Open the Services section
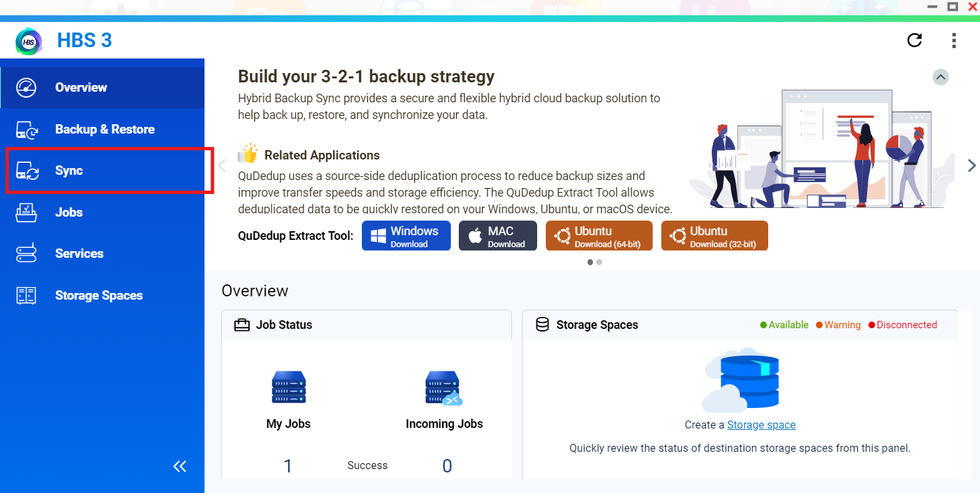The height and width of the screenshot is (493, 980). pyautogui.click(x=102, y=254)
